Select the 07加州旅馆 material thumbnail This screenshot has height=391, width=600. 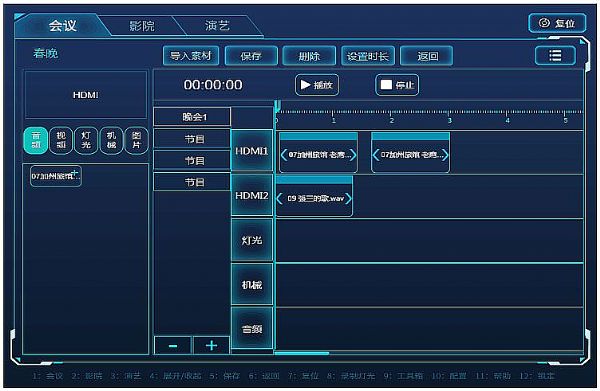pyautogui.click(x=56, y=176)
